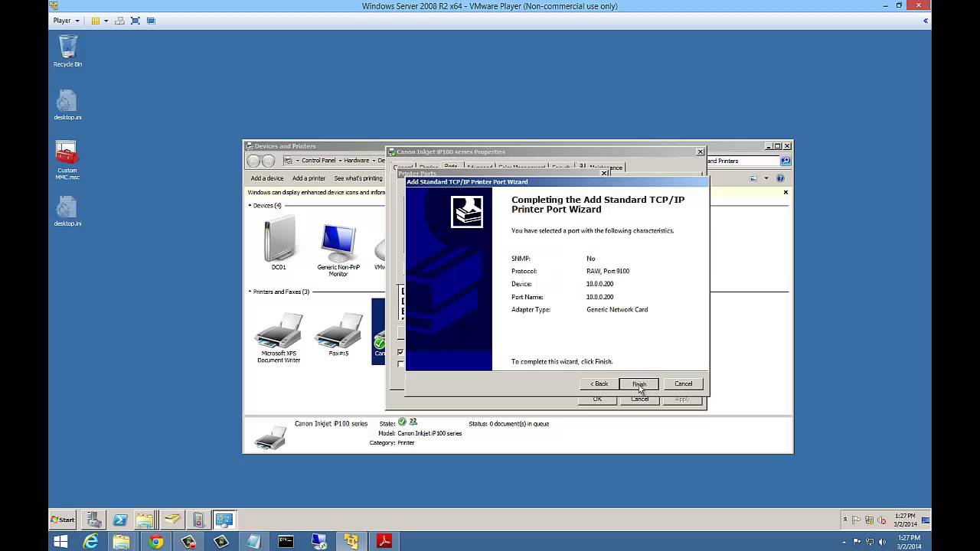Open PowerShell from guest taskbar
The image size is (980, 551).
(120, 520)
